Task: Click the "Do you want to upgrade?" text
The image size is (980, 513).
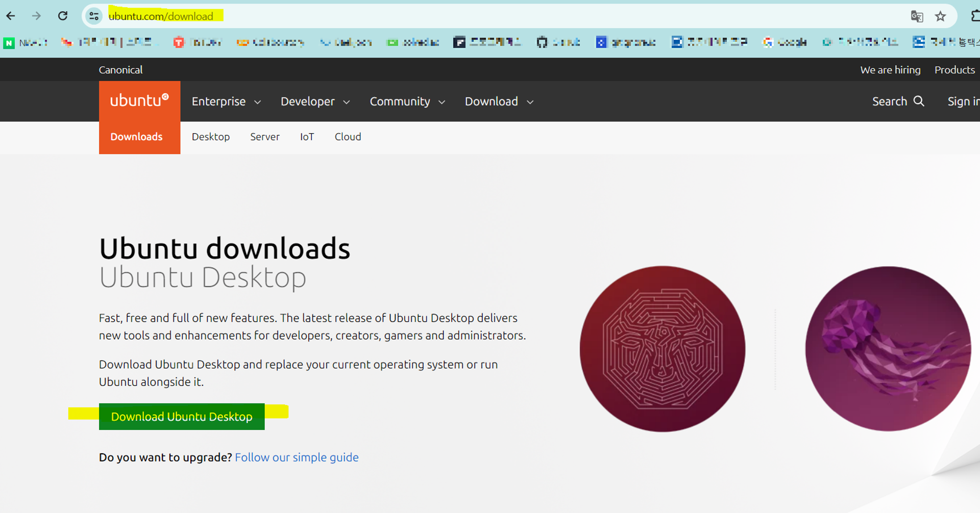Action: 165,457
